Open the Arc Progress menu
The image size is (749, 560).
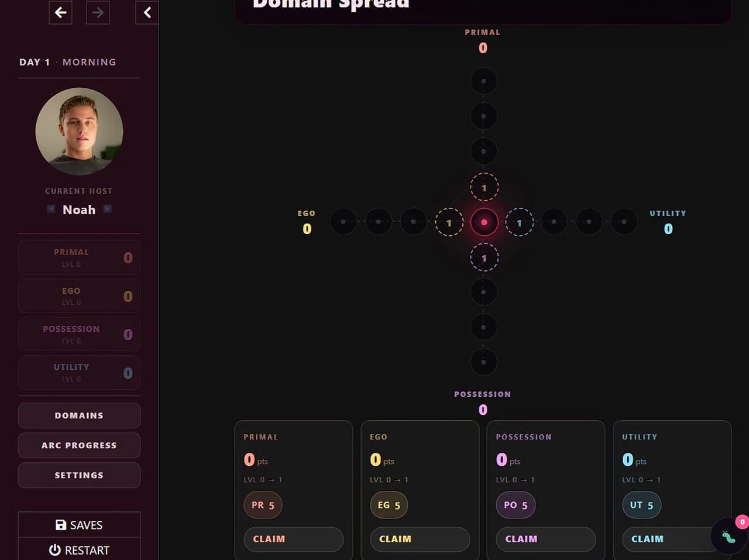(79, 445)
